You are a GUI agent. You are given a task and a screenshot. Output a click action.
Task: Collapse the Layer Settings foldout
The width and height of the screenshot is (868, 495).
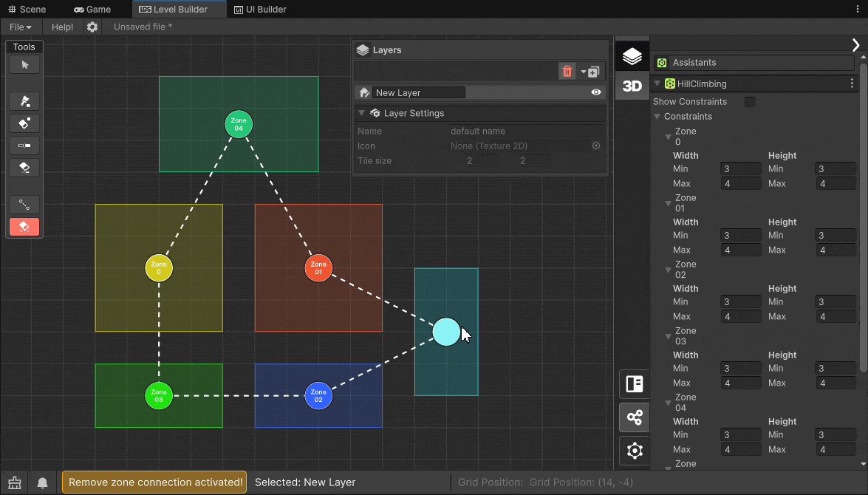[361, 113]
